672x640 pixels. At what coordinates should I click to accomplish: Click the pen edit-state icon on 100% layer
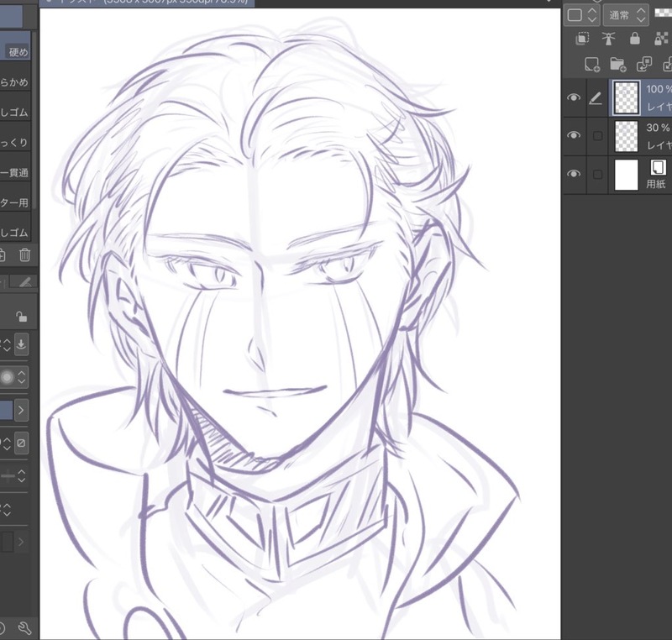click(596, 98)
